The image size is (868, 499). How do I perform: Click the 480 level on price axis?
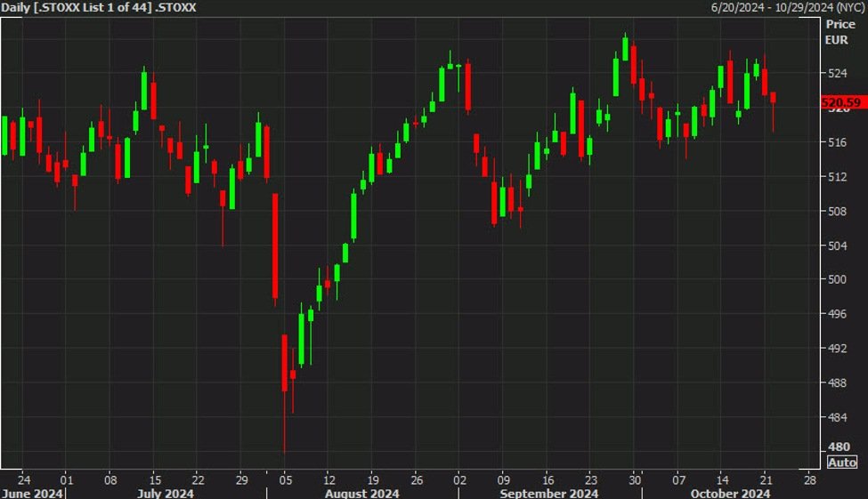click(838, 447)
